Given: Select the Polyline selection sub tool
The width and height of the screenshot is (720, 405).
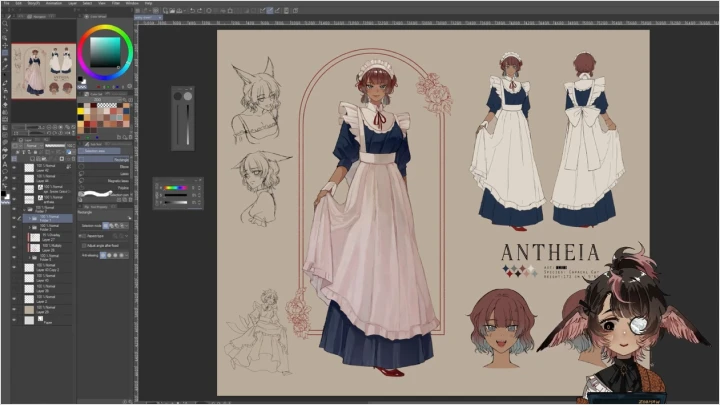Looking at the screenshot, I should click(x=121, y=187).
